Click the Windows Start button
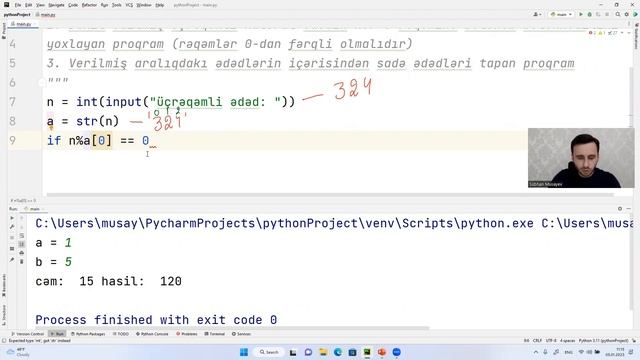 244,352
